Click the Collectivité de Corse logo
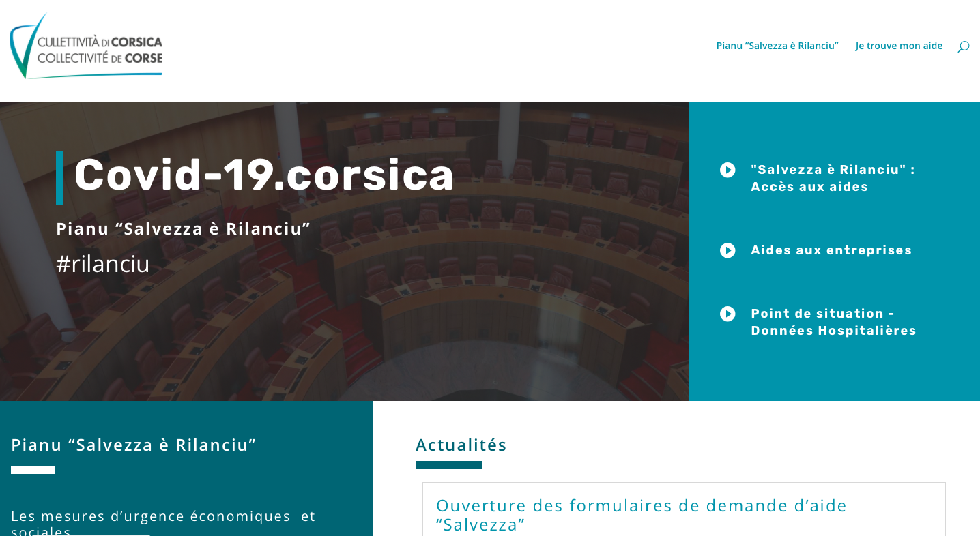This screenshot has width=980, height=536. (85, 46)
